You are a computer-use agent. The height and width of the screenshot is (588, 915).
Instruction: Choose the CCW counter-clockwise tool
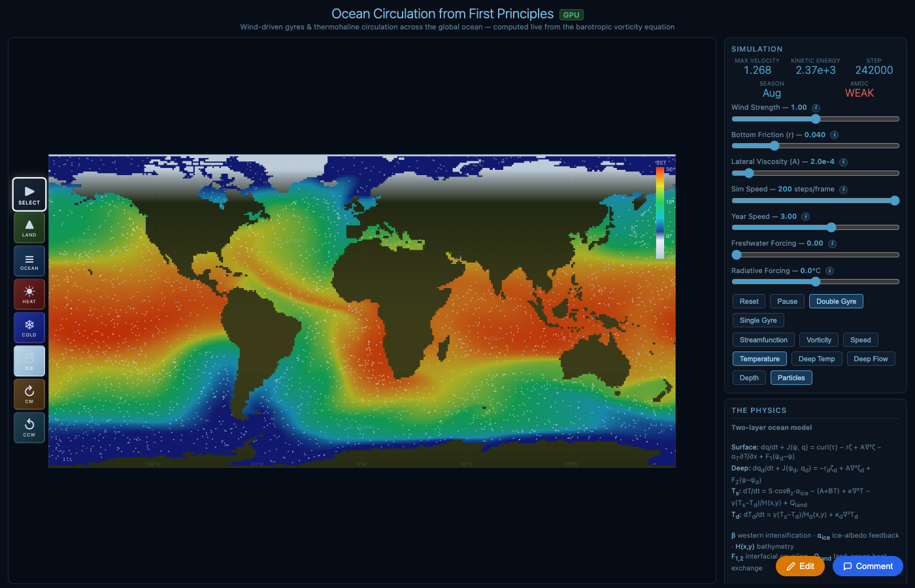[x=29, y=428]
